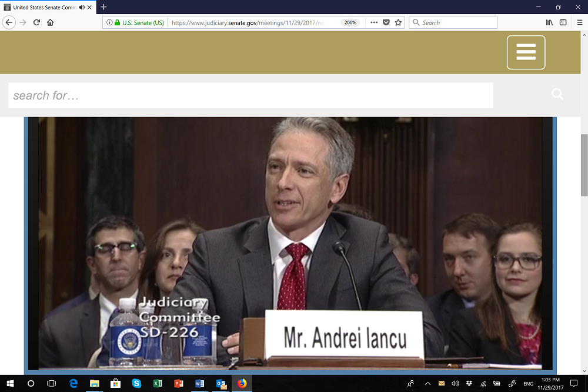Viewport: 588px width, 392px height.
Task: Go back to previous page
Action: tap(9, 22)
